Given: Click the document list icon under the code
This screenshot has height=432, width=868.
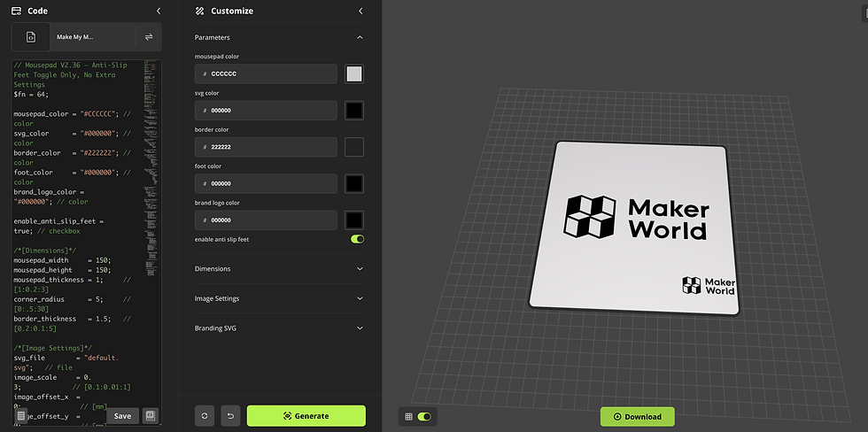Looking at the screenshot, I should point(21,416).
